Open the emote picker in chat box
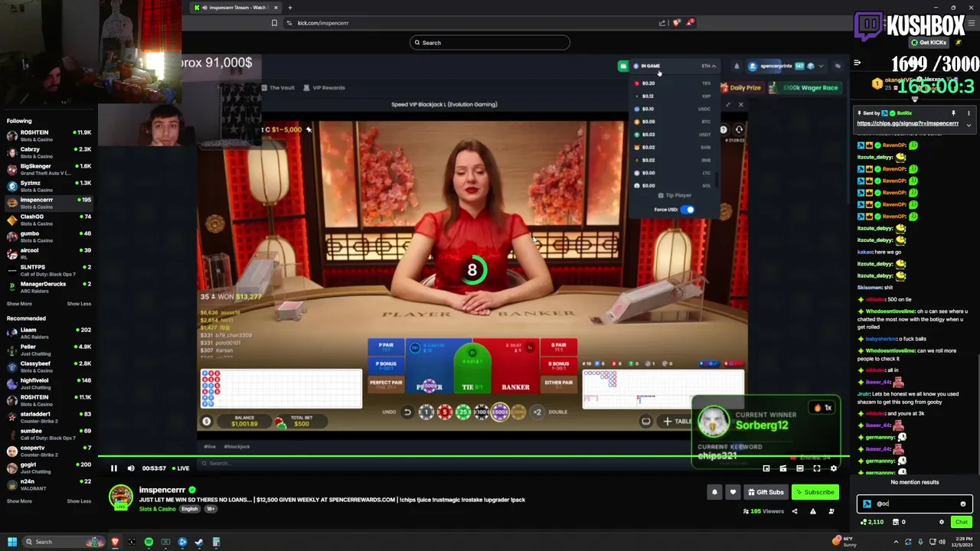Image resolution: width=980 pixels, height=551 pixels. pos(963,504)
